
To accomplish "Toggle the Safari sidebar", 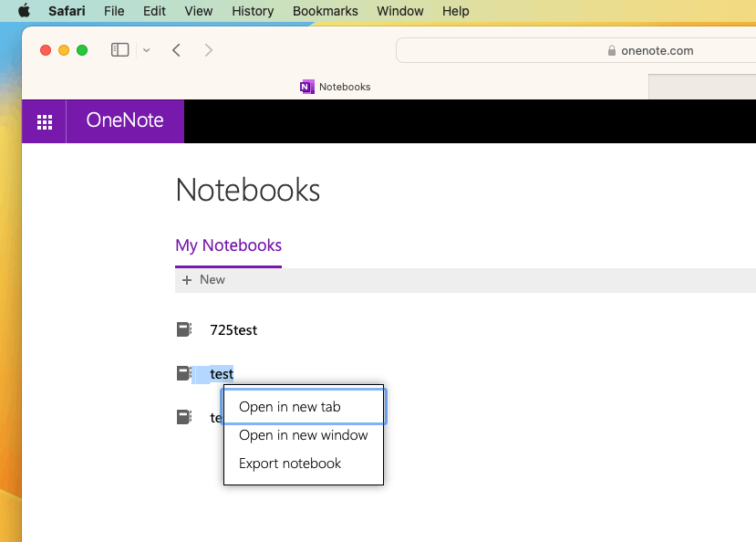I will tap(119, 49).
